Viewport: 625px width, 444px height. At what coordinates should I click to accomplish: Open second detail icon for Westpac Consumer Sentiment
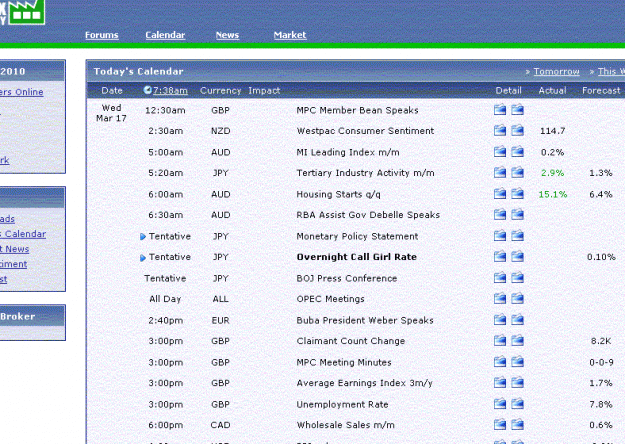(x=517, y=130)
